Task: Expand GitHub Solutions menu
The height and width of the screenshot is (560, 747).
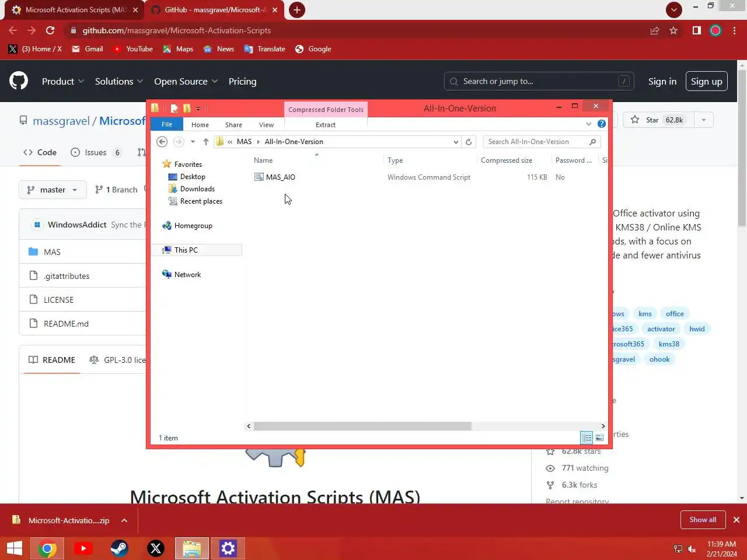Action: pos(119,82)
